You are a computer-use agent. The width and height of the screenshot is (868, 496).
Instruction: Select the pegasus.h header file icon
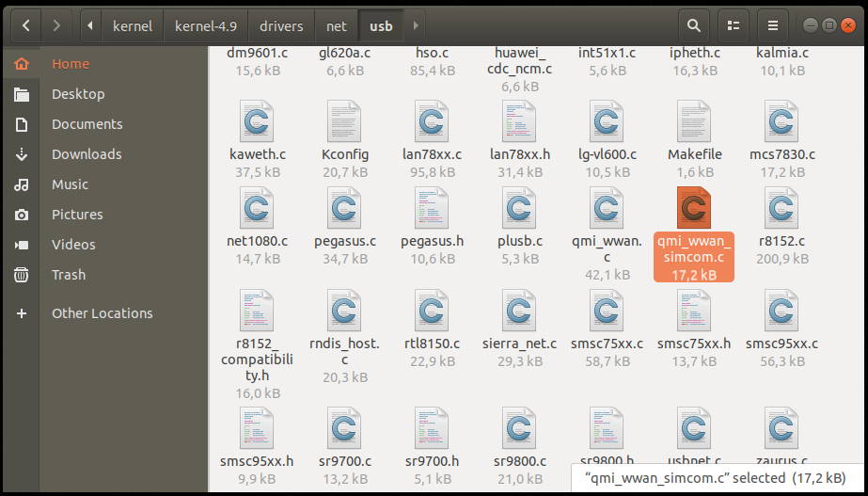[432, 208]
